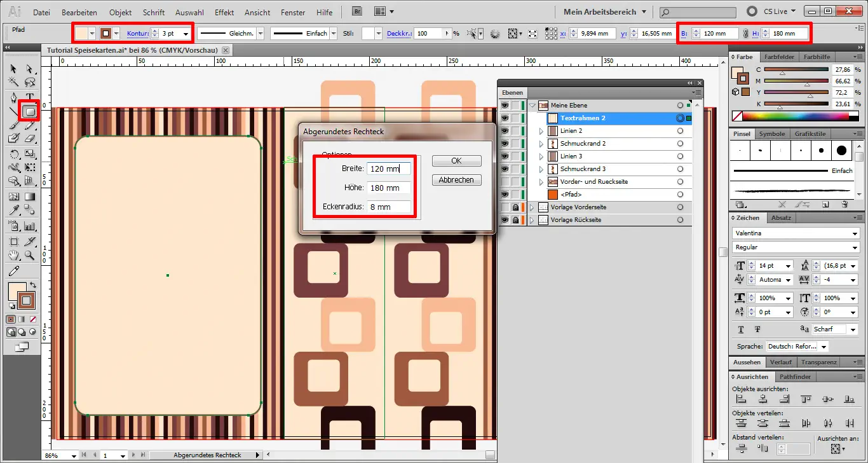The height and width of the screenshot is (463, 868).
Task: Show the Vorder- und Rueckseite layer
Action: 505,182
